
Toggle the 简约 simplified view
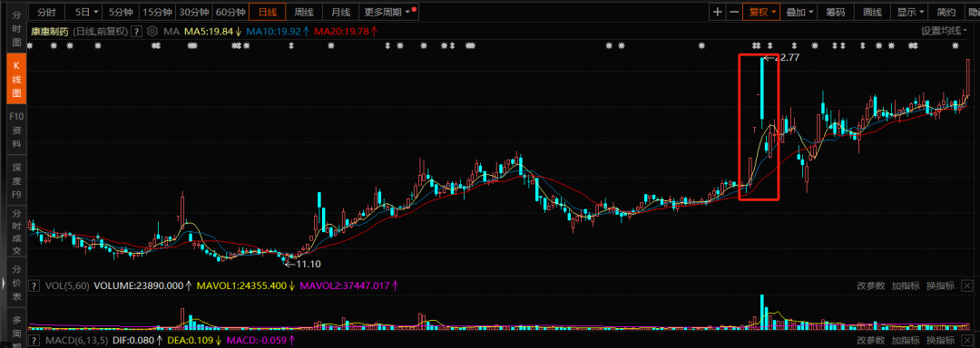coord(946,12)
